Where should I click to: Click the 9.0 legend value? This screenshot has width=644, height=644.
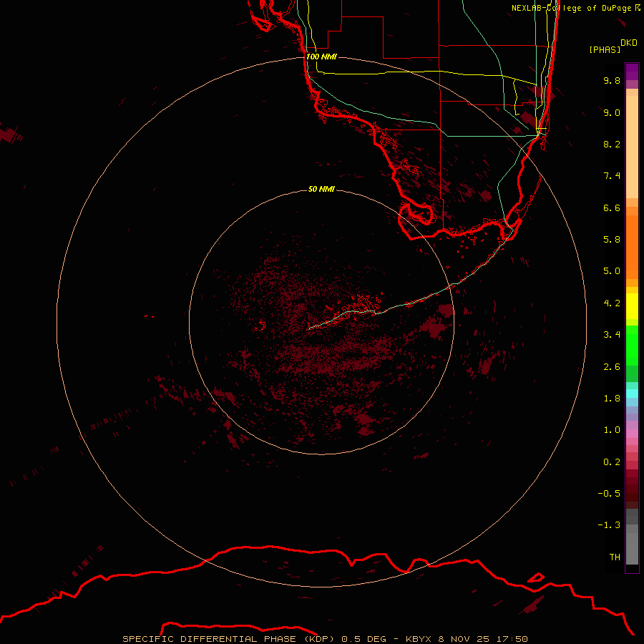coord(612,112)
